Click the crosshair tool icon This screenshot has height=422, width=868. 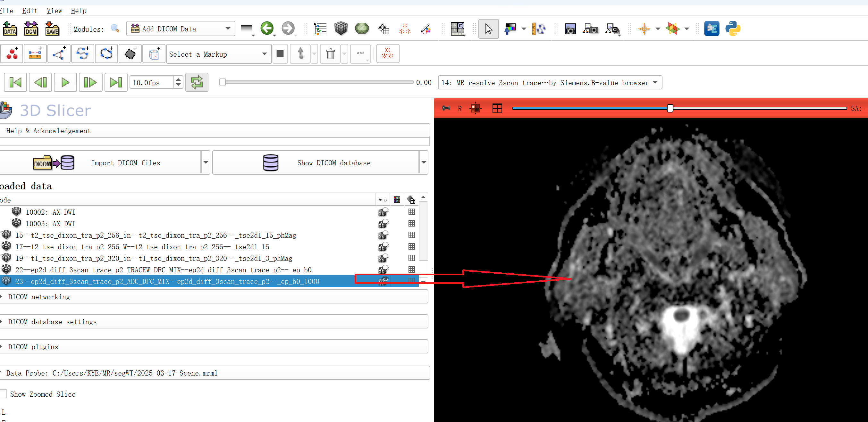click(x=644, y=29)
